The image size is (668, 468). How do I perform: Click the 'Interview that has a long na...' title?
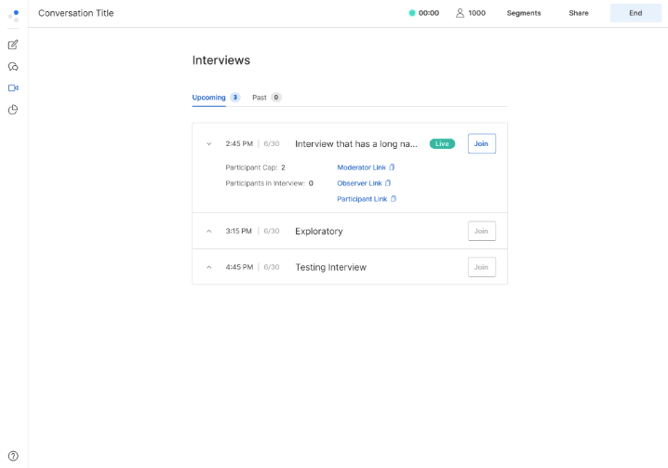pyautogui.click(x=356, y=144)
